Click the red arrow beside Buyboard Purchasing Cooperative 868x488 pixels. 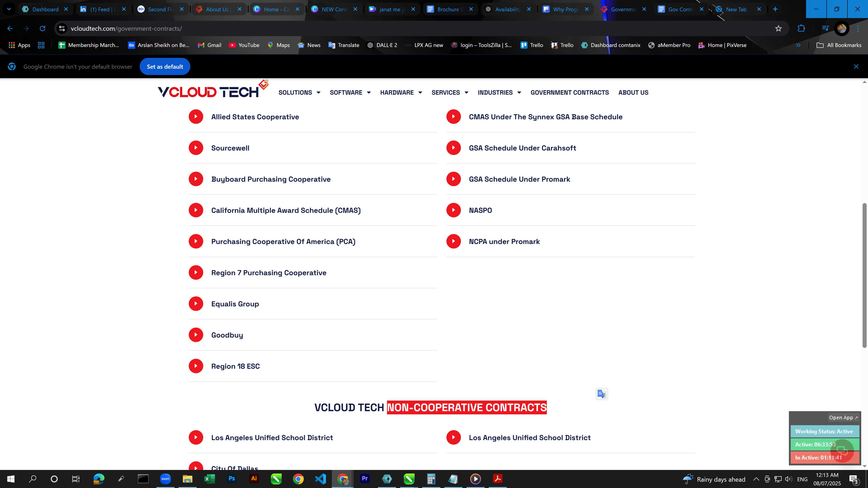[196, 179]
